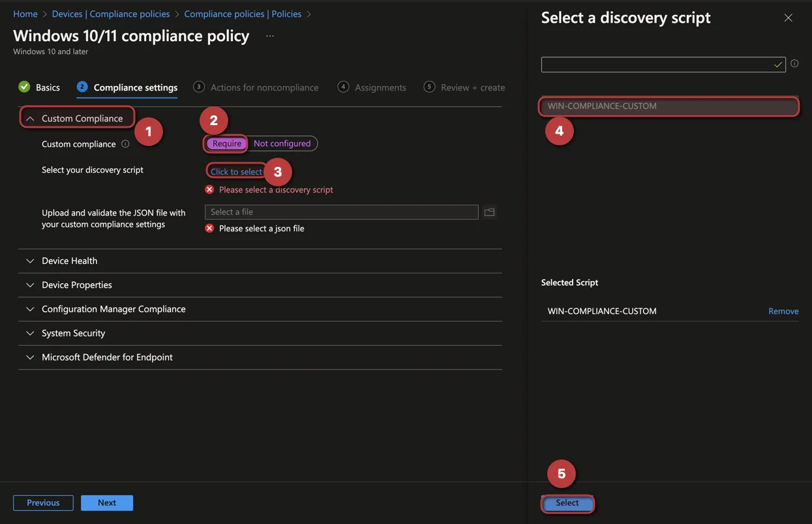Click the 'Selected Script' heading

[x=569, y=282]
